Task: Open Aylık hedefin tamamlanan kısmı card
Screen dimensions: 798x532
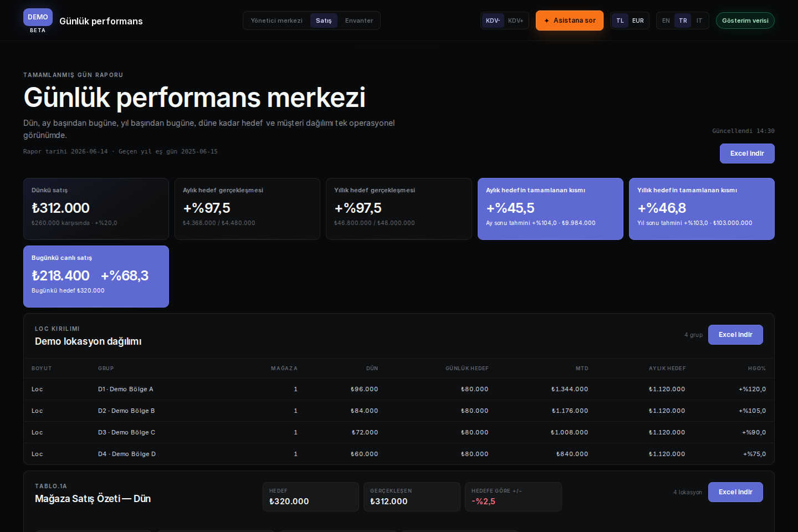Action: coord(550,209)
